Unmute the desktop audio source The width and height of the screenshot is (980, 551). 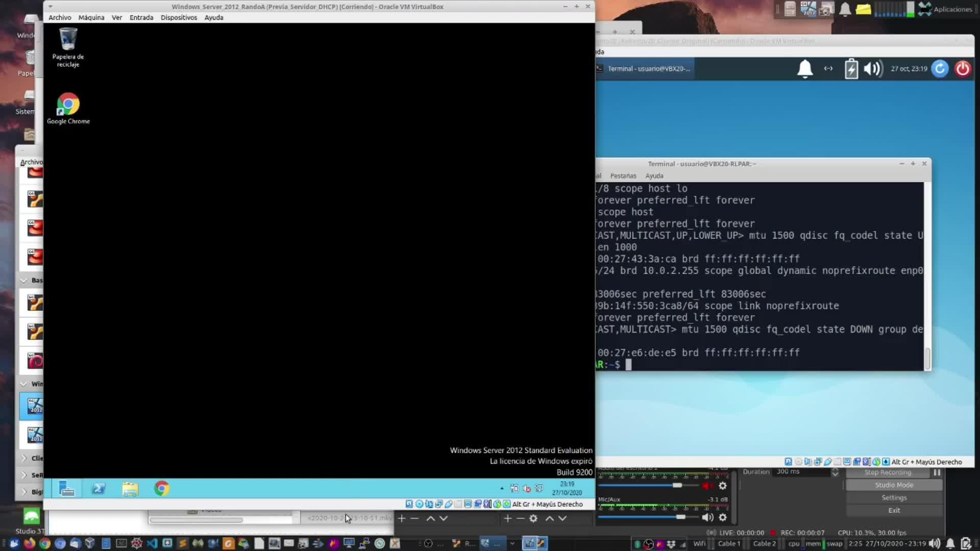pyautogui.click(x=707, y=486)
